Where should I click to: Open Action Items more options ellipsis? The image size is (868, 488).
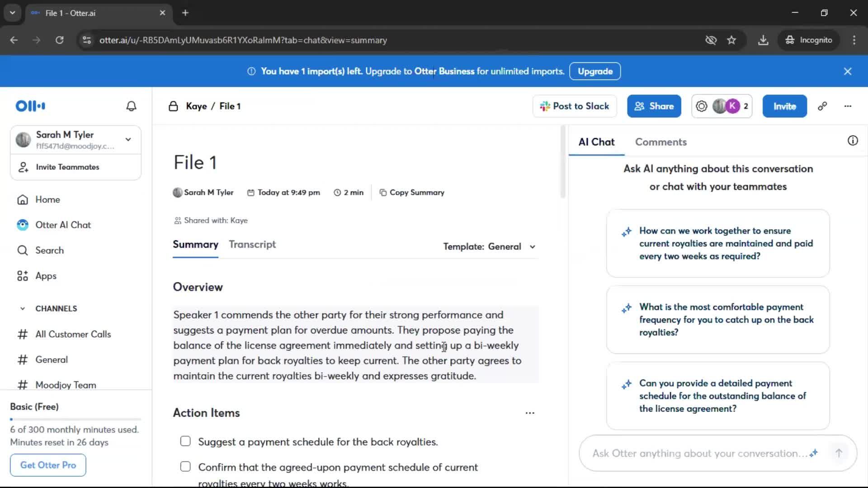[x=530, y=413]
